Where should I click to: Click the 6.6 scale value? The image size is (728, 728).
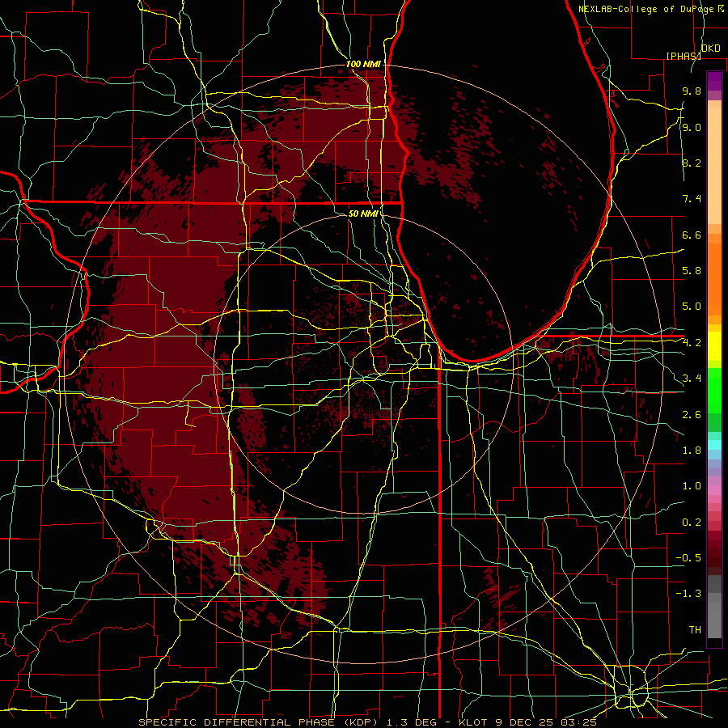(x=692, y=235)
